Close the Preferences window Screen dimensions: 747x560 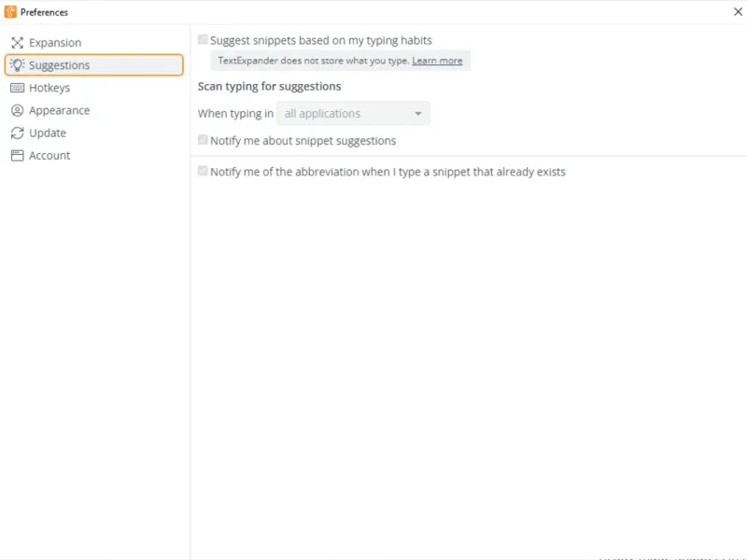[x=738, y=12]
